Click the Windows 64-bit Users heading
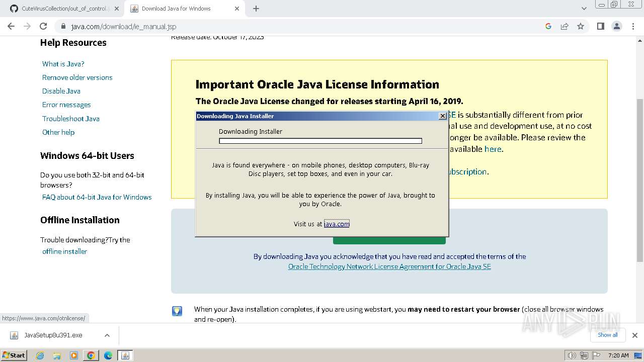 [x=87, y=156]
